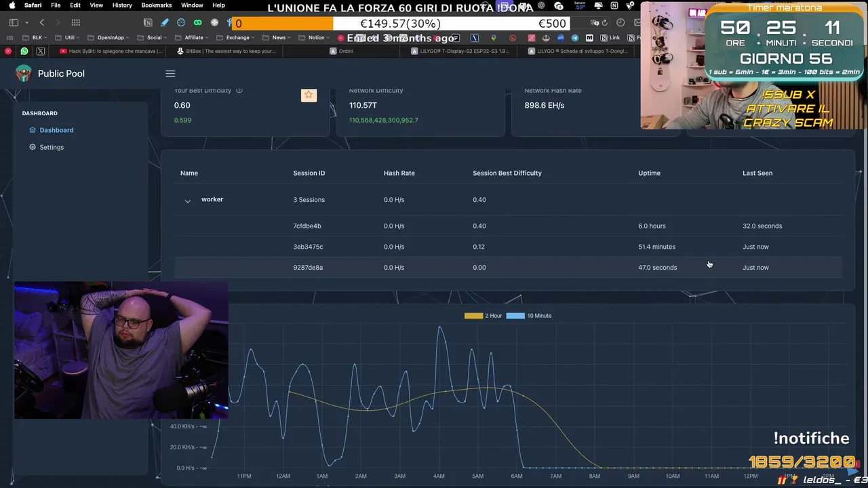Open the Safari tab overview grid

(x=76, y=22)
